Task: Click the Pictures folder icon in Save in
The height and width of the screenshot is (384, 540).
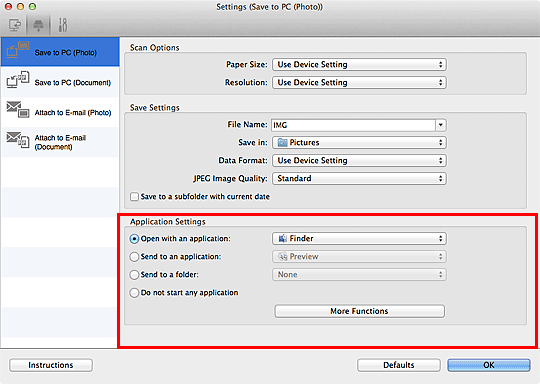Action: pos(282,143)
